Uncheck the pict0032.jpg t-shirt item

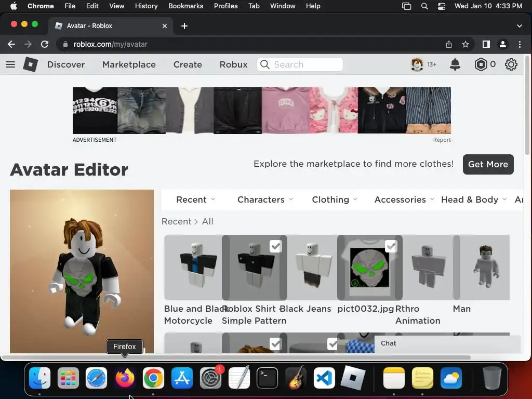tap(391, 246)
